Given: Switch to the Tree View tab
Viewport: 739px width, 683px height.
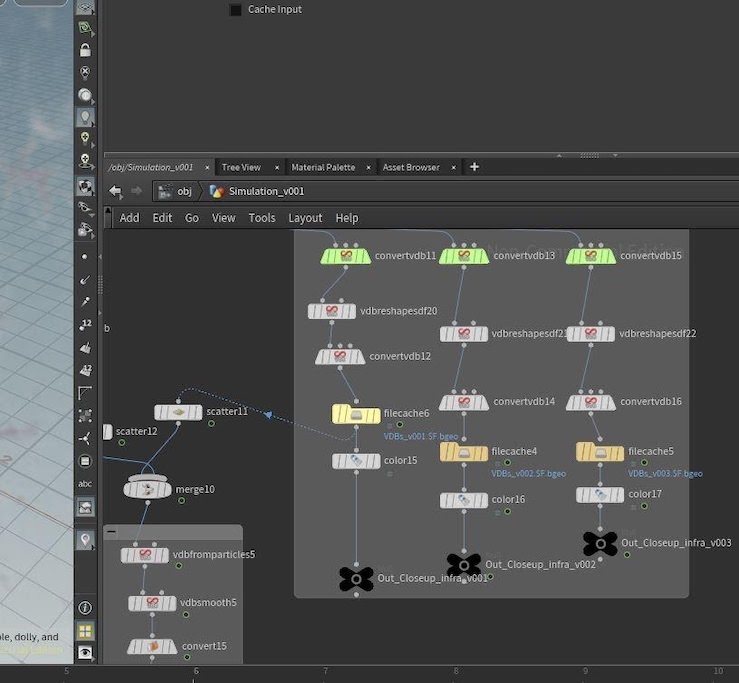Looking at the screenshot, I should click(241, 167).
